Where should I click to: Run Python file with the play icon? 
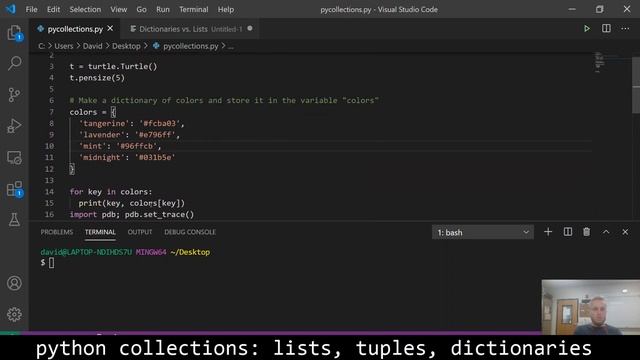tap(587, 29)
